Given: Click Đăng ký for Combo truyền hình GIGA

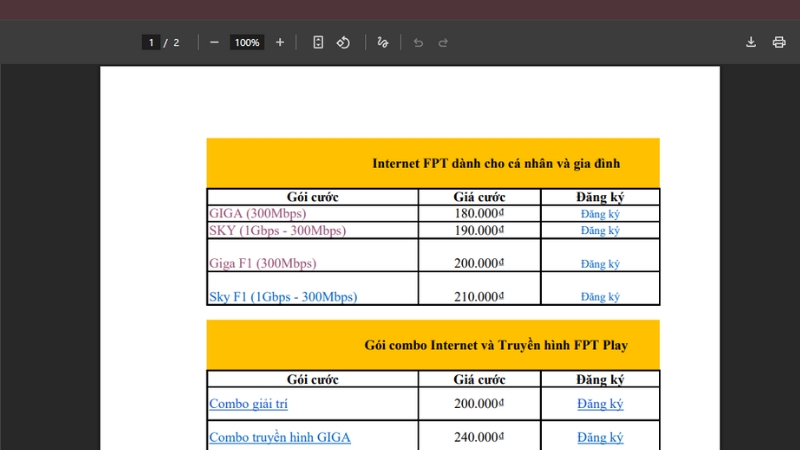Looking at the screenshot, I should (x=600, y=437).
